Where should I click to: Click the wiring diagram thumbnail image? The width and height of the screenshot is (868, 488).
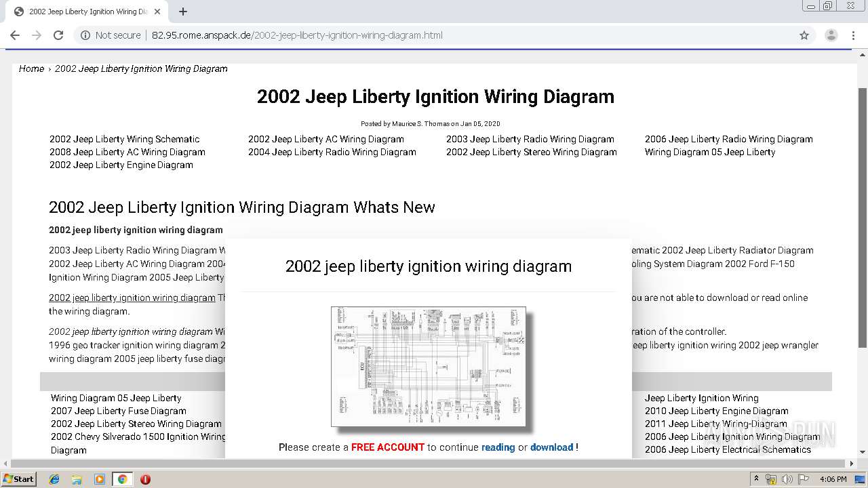[x=429, y=366]
